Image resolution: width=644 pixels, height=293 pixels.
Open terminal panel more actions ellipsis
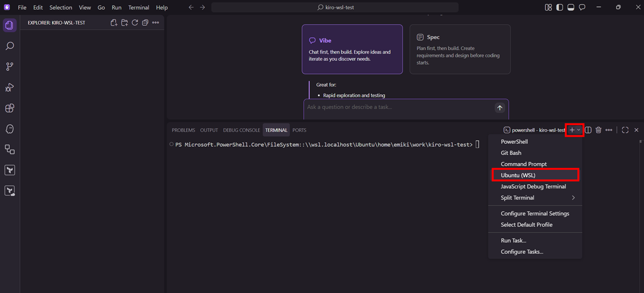pos(609,130)
